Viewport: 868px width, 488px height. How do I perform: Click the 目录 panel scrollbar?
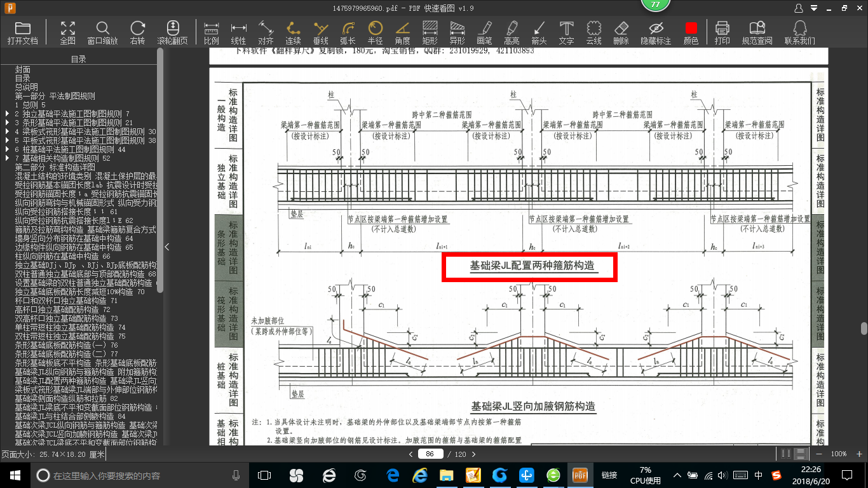click(x=160, y=170)
